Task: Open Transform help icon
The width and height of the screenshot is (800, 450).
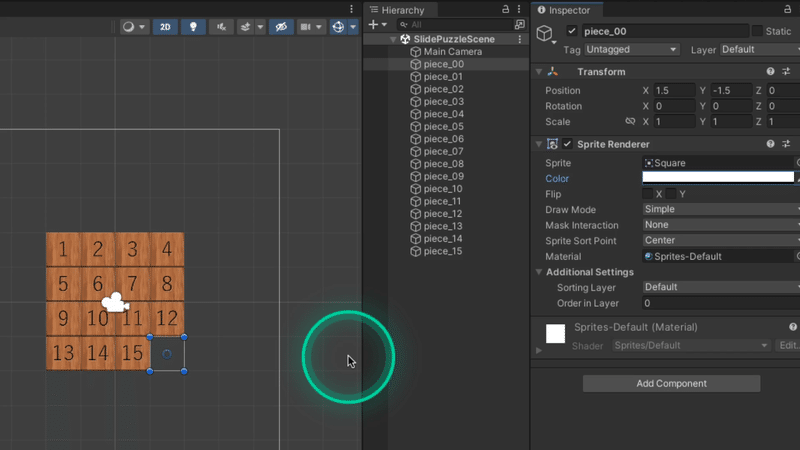Action: click(x=770, y=72)
